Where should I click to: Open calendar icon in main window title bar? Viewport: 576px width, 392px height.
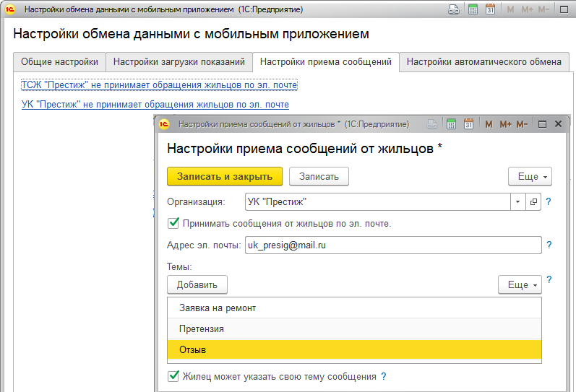(x=490, y=9)
